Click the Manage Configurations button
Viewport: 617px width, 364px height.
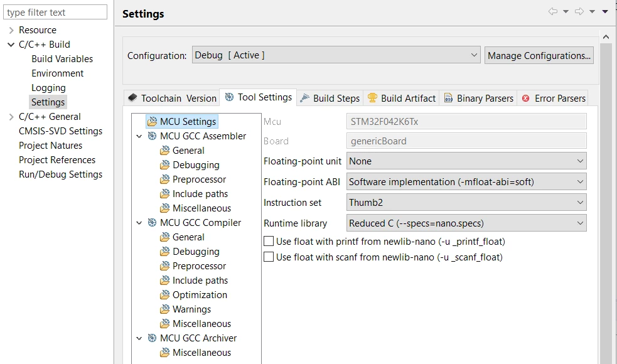(539, 55)
